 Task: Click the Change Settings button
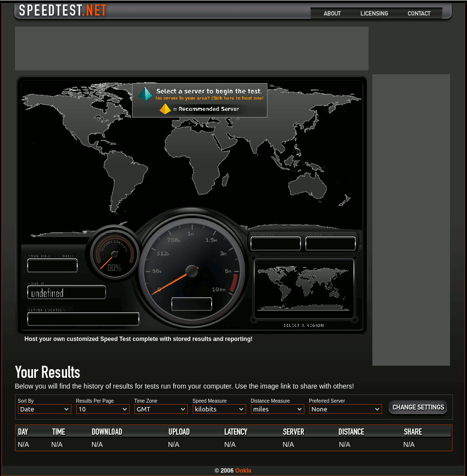pos(418,407)
